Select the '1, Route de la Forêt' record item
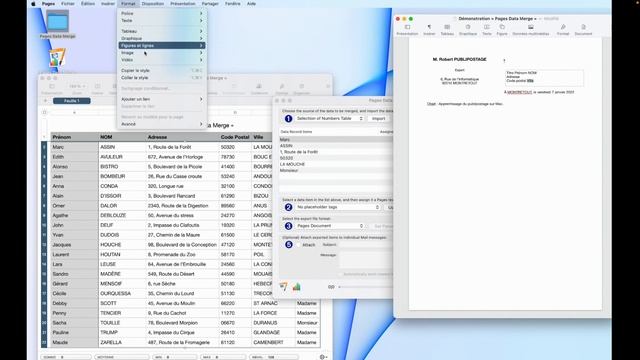The height and width of the screenshot is (360, 640). pyautogui.click(x=336, y=152)
